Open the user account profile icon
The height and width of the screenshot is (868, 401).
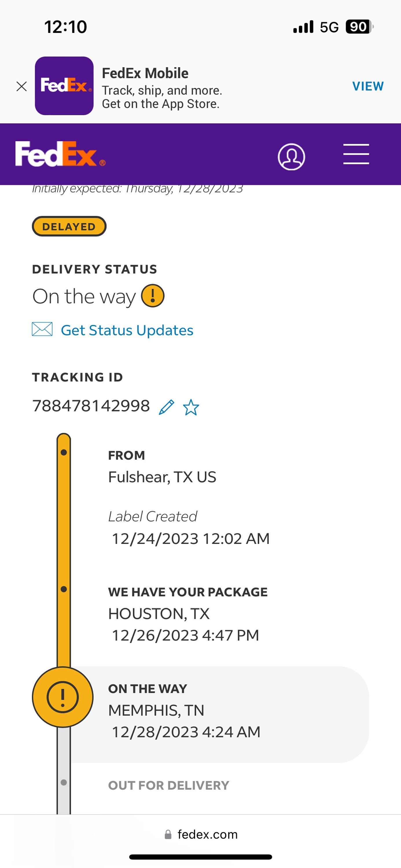pyautogui.click(x=291, y=157)
